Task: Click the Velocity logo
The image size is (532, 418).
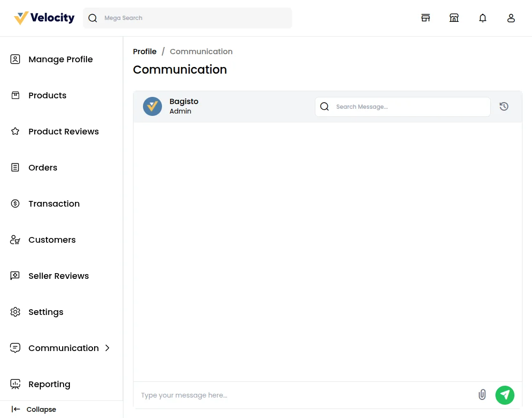Action: [x=44, y=18]
